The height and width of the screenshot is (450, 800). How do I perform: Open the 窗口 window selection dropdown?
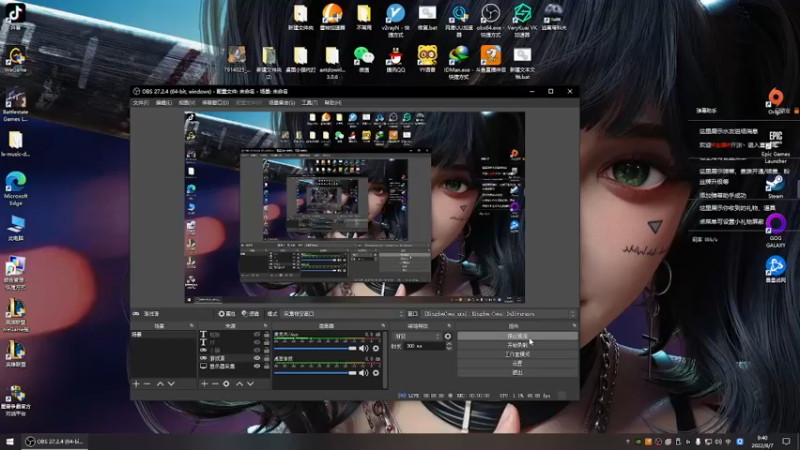499,314
